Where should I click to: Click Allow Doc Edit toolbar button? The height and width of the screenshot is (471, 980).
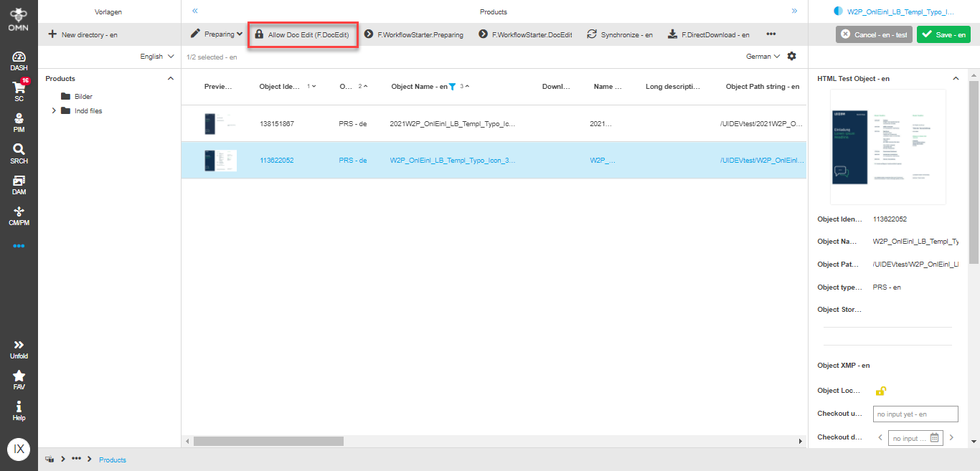(302, 34)
